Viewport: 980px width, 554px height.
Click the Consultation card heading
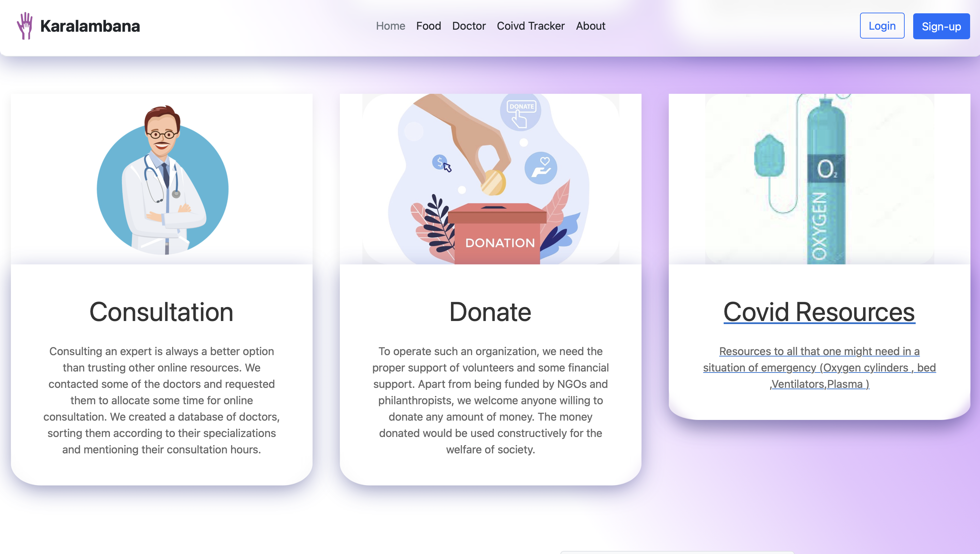tap(161, 312)
